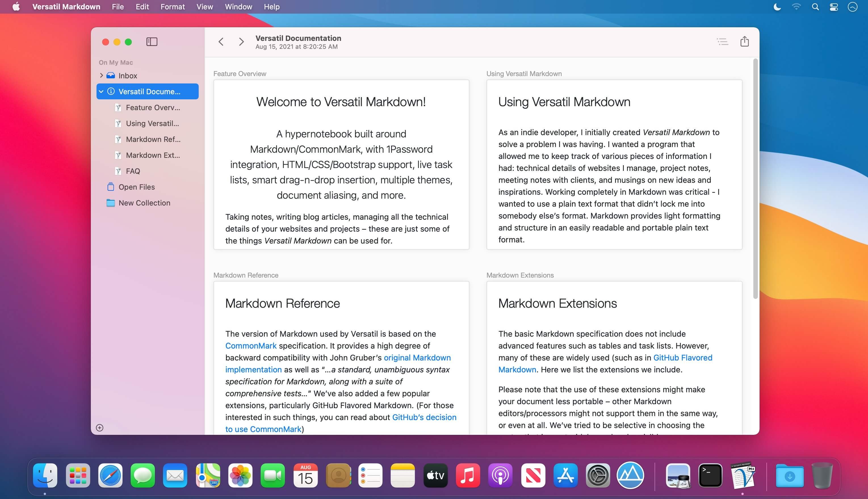Open App Store from the Dock
868x499 pixels.
[x=565, y=475]
